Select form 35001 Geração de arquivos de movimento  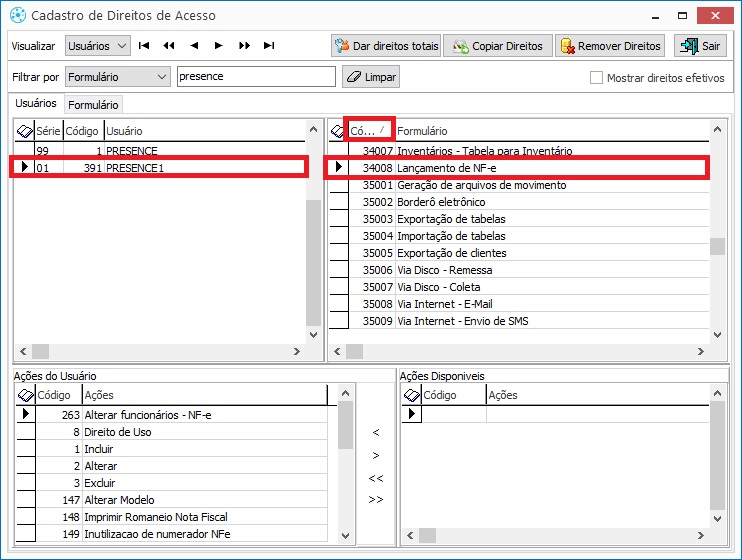tap(519, 185)
